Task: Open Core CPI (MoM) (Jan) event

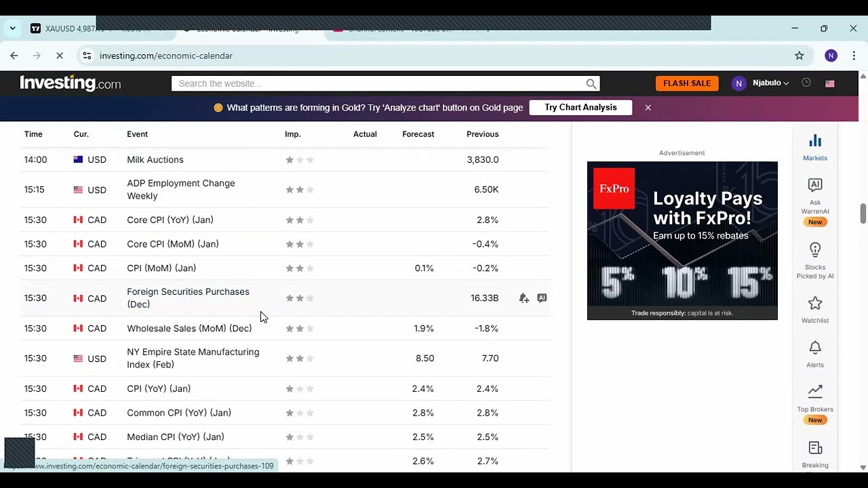Action: point(173,244)
